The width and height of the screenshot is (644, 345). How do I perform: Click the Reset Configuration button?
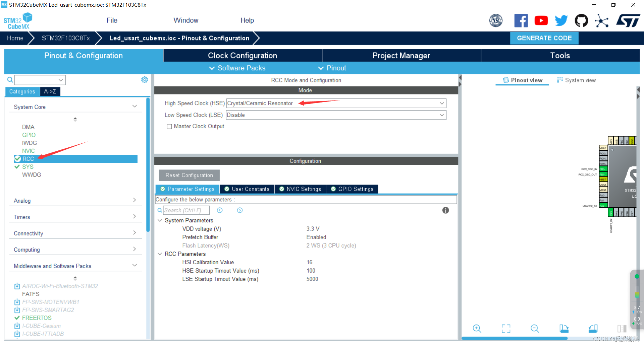[x=189, y=175]
